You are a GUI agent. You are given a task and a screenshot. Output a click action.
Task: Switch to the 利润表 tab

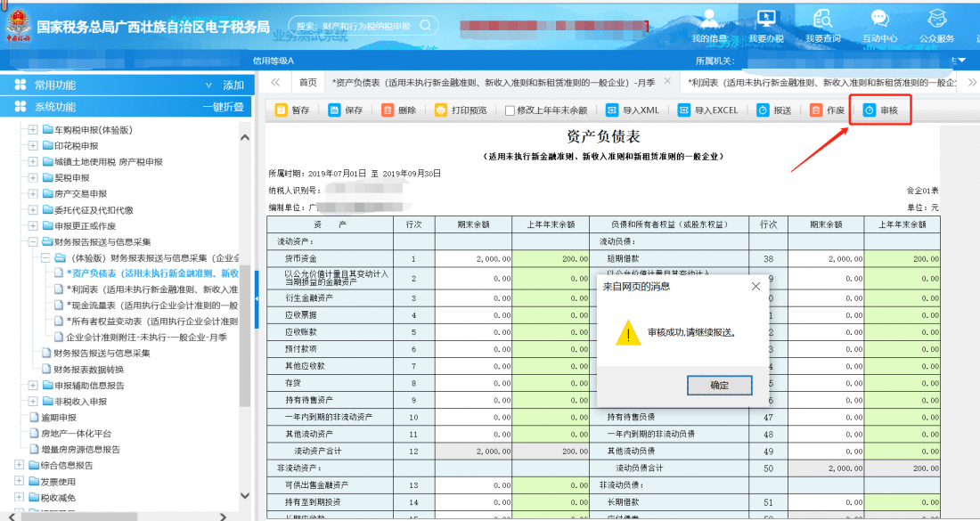coord(822,83)
